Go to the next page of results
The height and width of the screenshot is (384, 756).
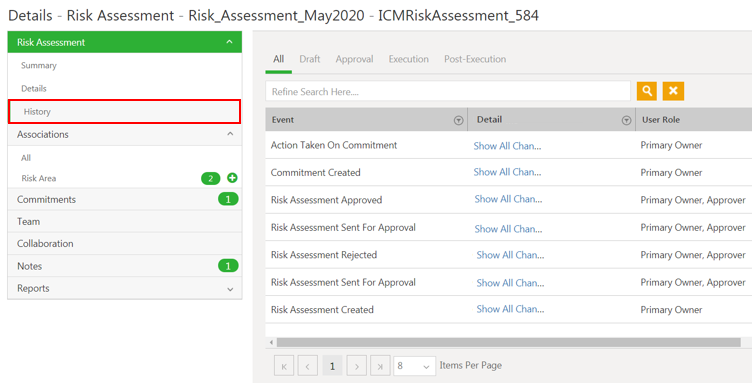pos(357,366)
